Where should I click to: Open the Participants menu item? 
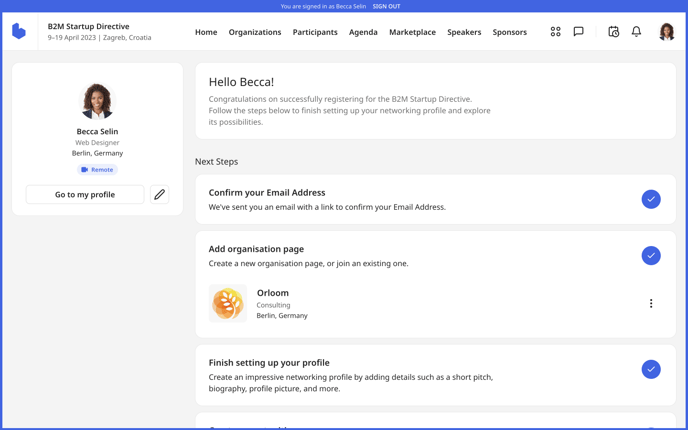click(315, 32)
